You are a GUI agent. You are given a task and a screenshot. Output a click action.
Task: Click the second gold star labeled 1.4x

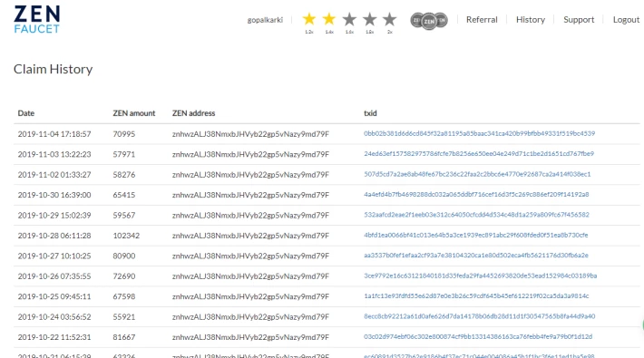coord(329,19)
